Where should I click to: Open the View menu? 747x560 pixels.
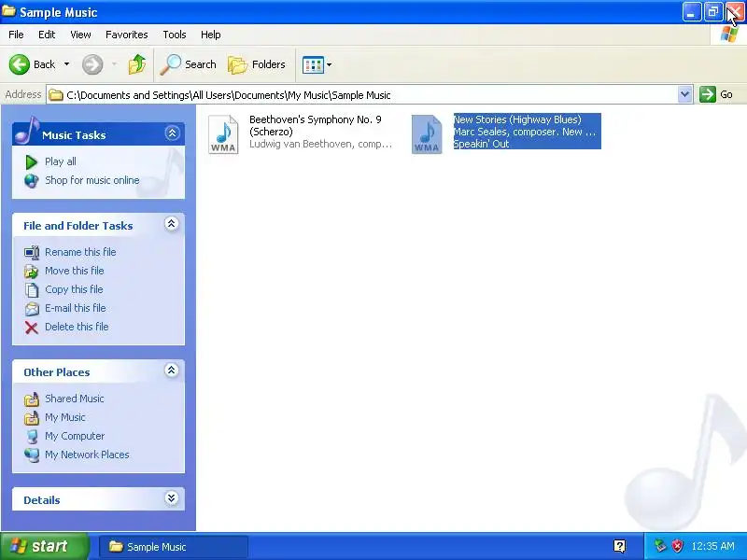click(x=80, y=35)
